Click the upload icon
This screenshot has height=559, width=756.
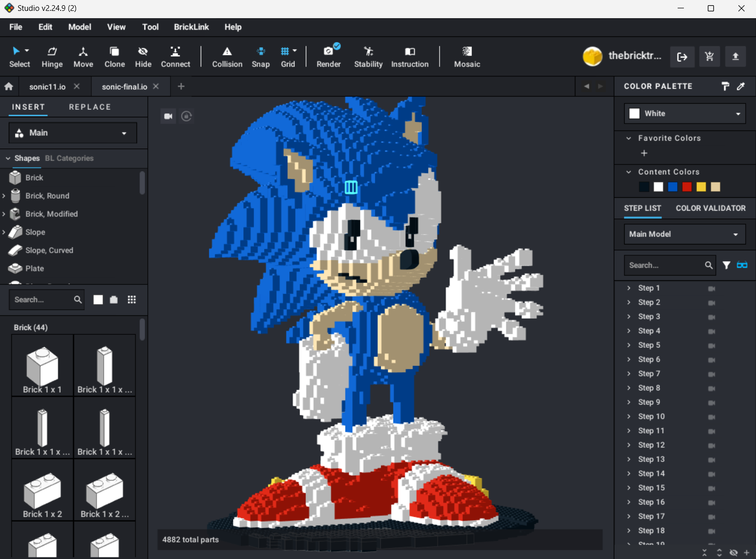[x=735, y=57]
